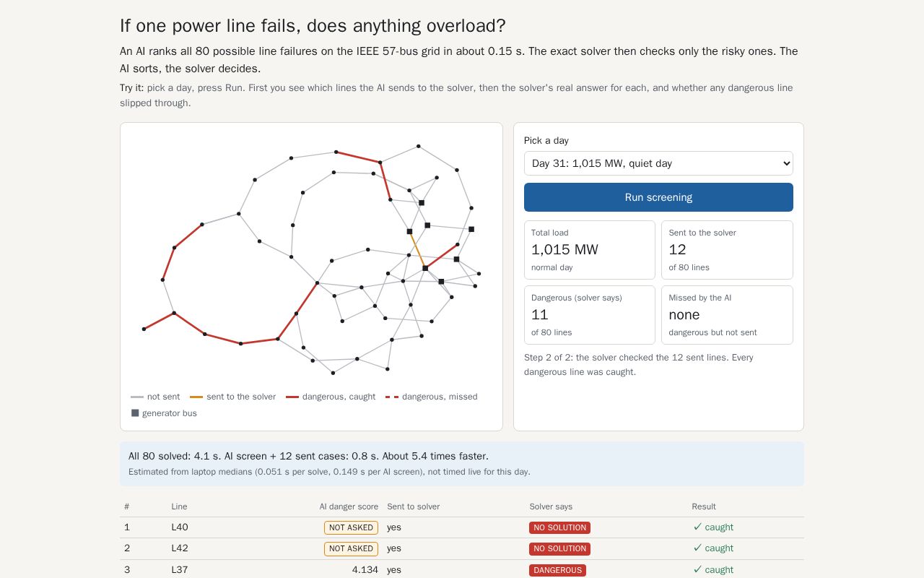Click the red 'dangerous, caught' legend entry
The height and width of the screenshot is (578, 924).
pyautogui.click(x=331, y=397)
